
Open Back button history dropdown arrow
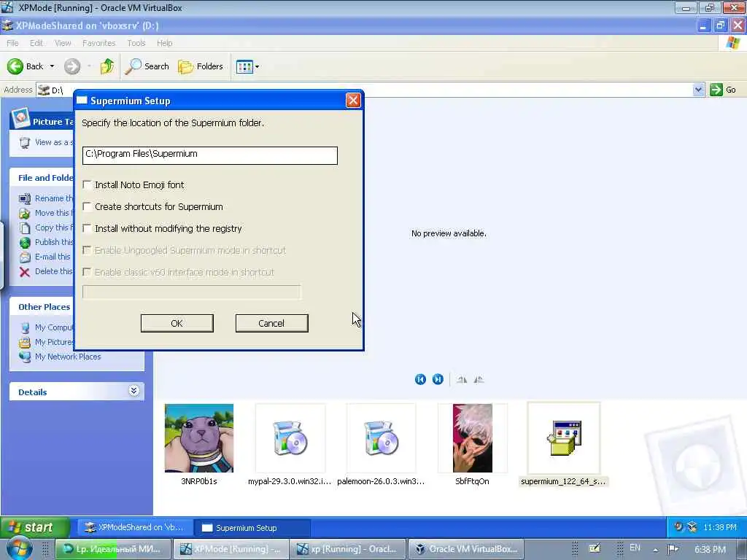click(x=52, y=66)
